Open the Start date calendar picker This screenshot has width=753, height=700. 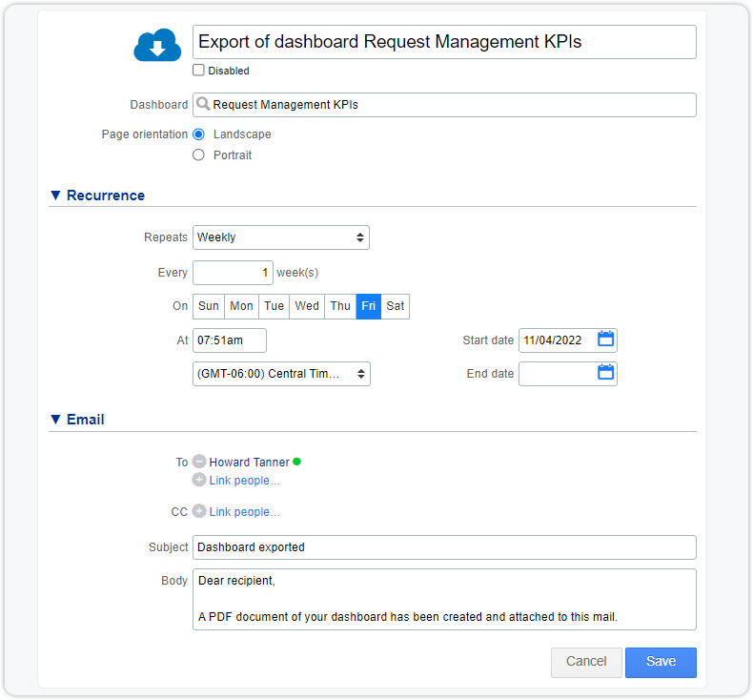coord(605,339)
